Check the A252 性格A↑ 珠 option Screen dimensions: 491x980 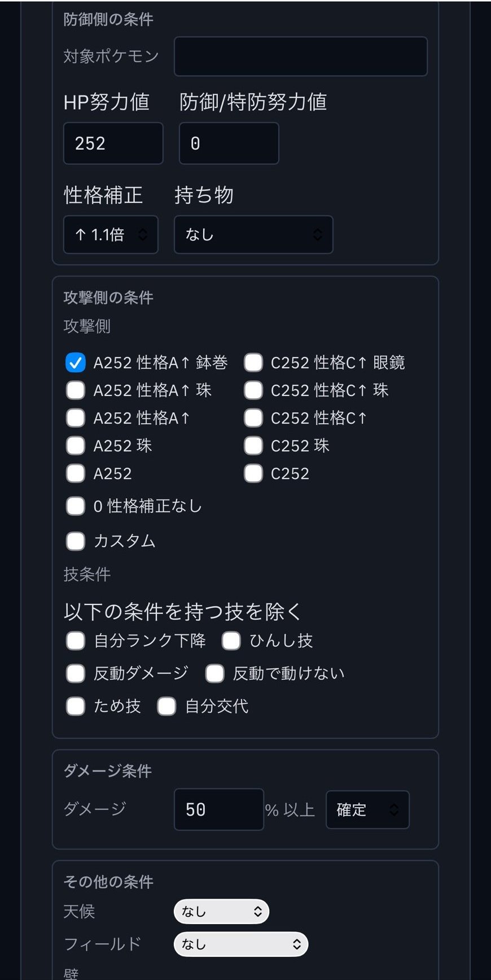point(75,390)
